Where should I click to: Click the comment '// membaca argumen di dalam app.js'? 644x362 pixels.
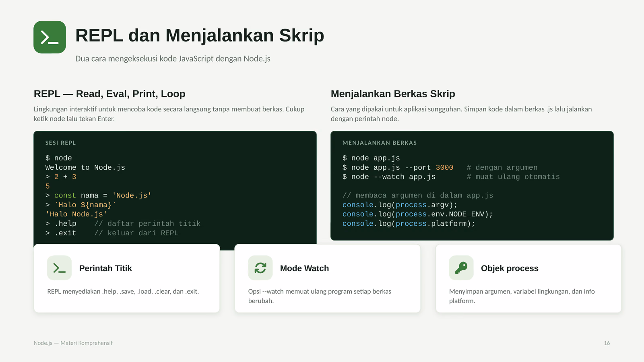point(418,195)
